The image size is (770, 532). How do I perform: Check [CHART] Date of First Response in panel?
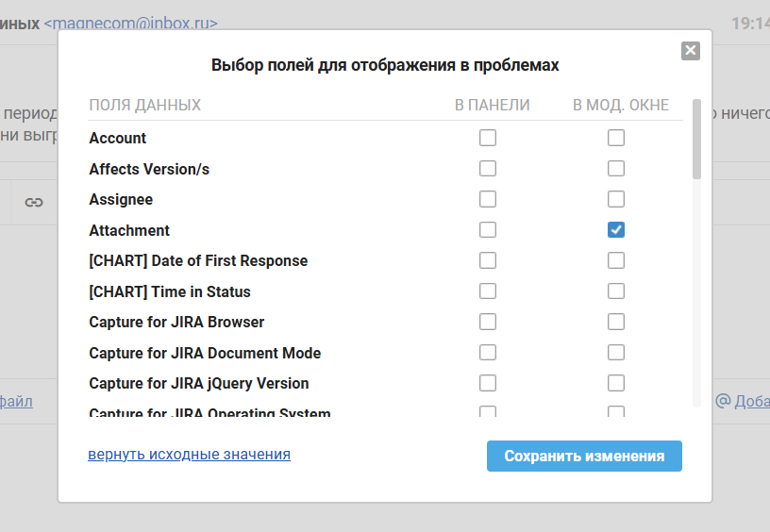click(488, 260)
